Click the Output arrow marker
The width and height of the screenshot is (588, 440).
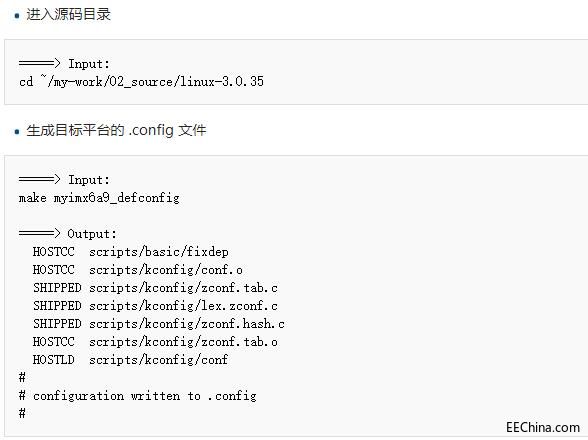39,233
